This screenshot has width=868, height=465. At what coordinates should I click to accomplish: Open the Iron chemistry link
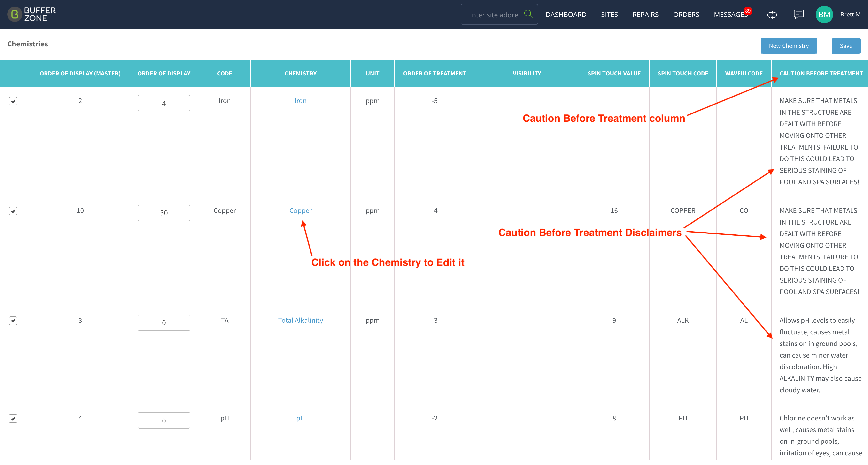pyautogui.click(x=300, y=101)
